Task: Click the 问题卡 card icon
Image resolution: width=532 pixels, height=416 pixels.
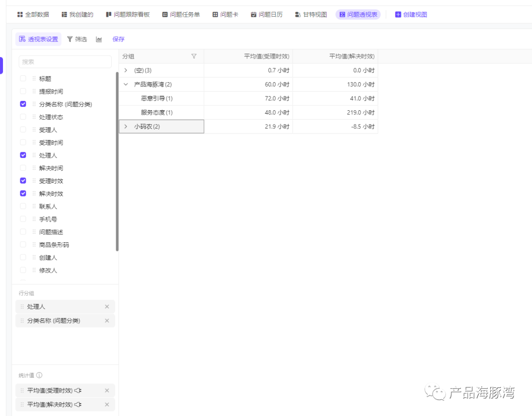Action: [x=215, y=15]
